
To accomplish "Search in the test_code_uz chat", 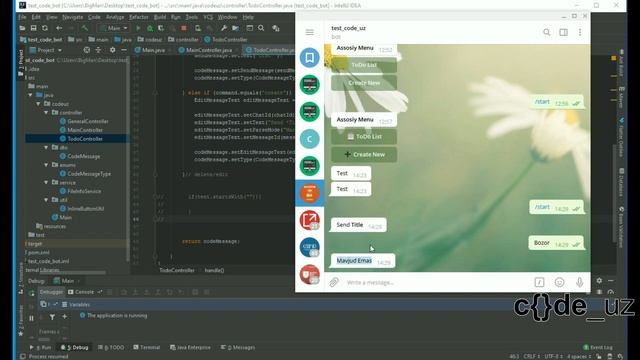I will (547, 32).
